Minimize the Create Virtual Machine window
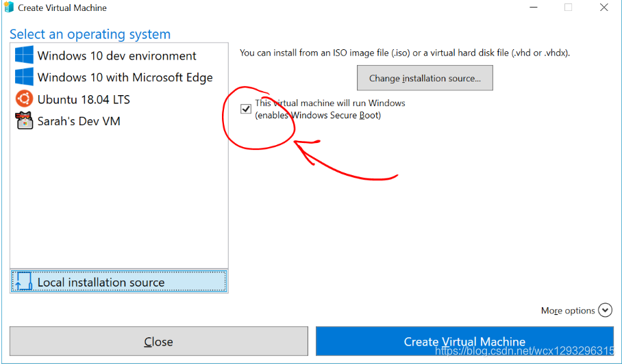Viewport: 622px width, 364px height. pyautogui.click(x=534, y=8)
